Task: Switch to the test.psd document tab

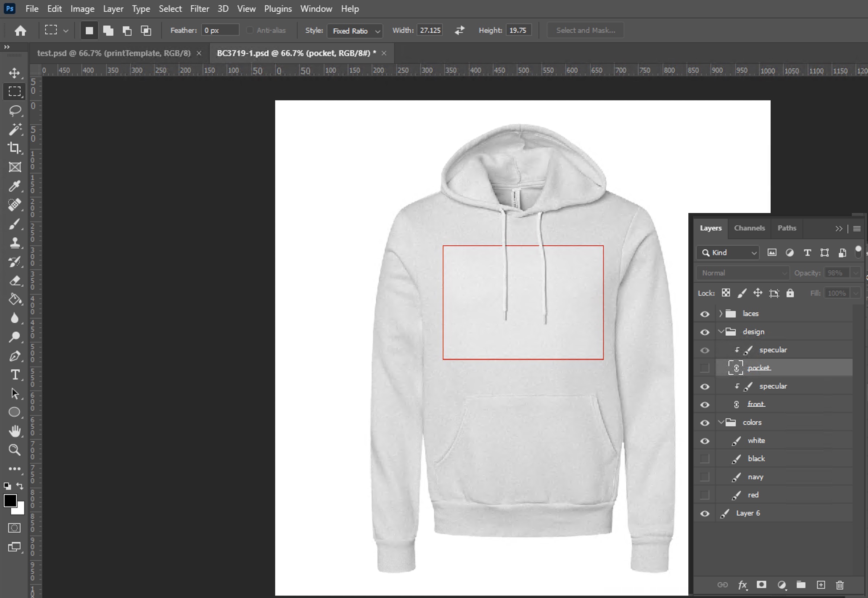Action: [114, 53]
